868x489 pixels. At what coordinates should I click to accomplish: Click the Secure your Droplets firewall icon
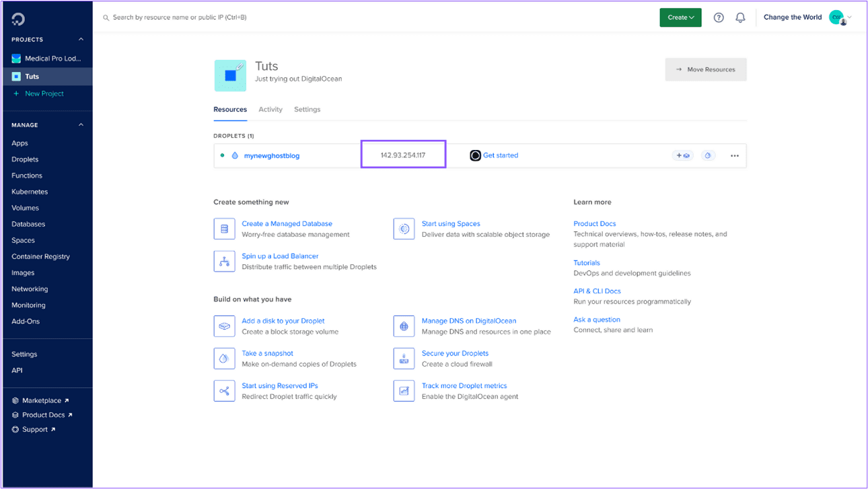(404, 359)
